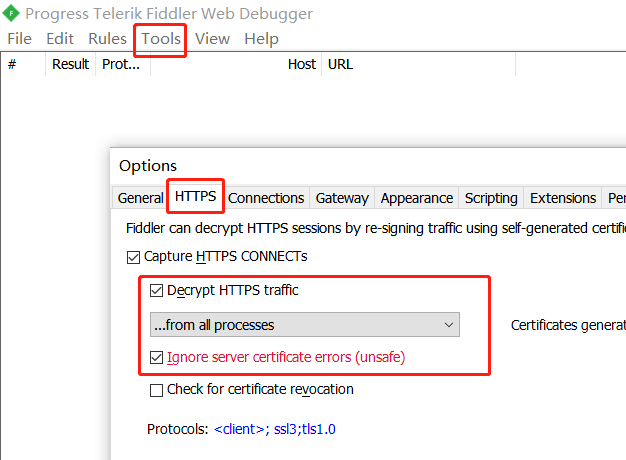Open the File menu

coord(19,39)
